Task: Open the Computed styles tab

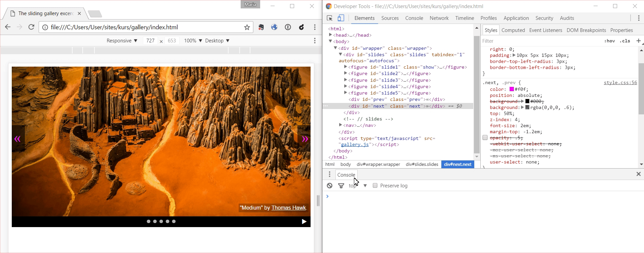Action: (x=513, y=30)
